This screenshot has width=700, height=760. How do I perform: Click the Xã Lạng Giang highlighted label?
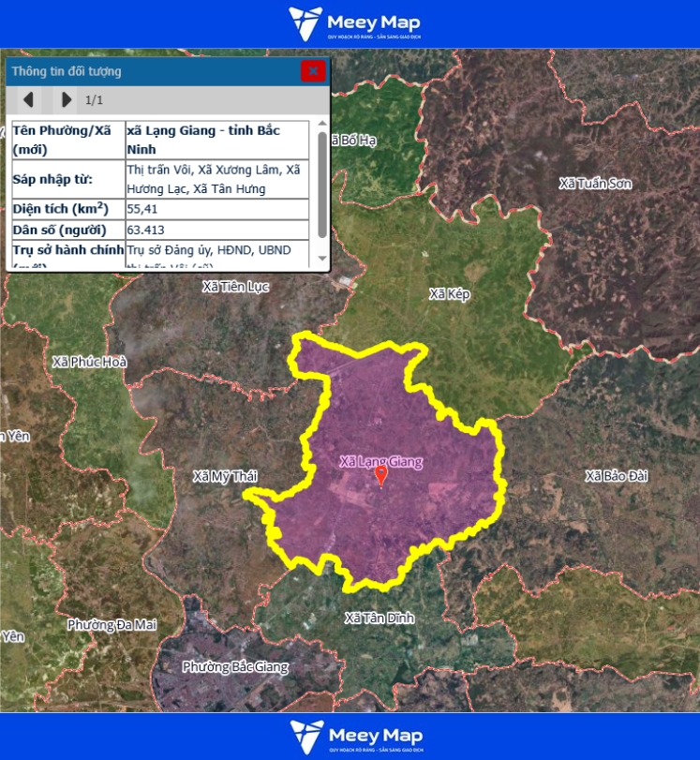point(380,461)
